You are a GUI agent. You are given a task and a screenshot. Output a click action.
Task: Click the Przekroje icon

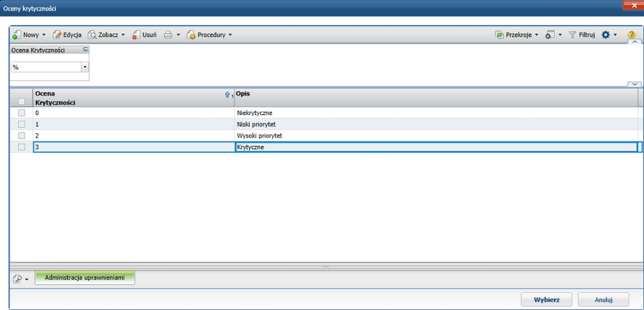click(499, 35)
